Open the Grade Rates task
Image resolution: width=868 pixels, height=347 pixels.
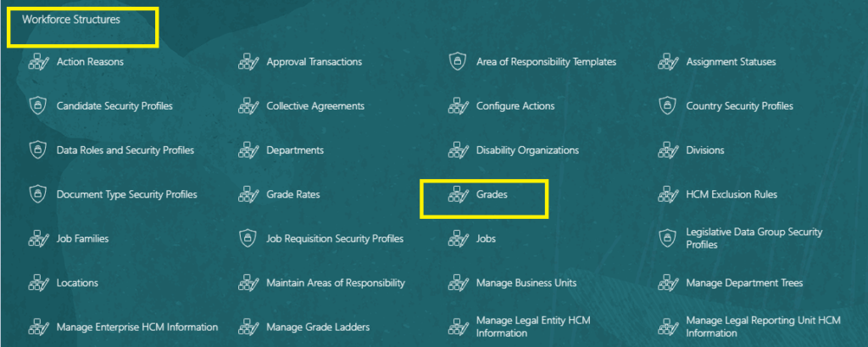(x=292, y=194)
